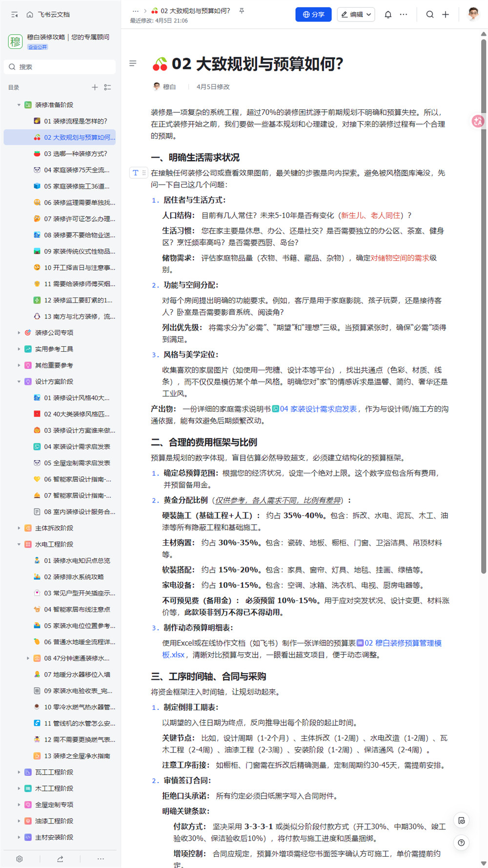
Task: Expand the 实用参考工具 folder
Action: tap(19, 349)
